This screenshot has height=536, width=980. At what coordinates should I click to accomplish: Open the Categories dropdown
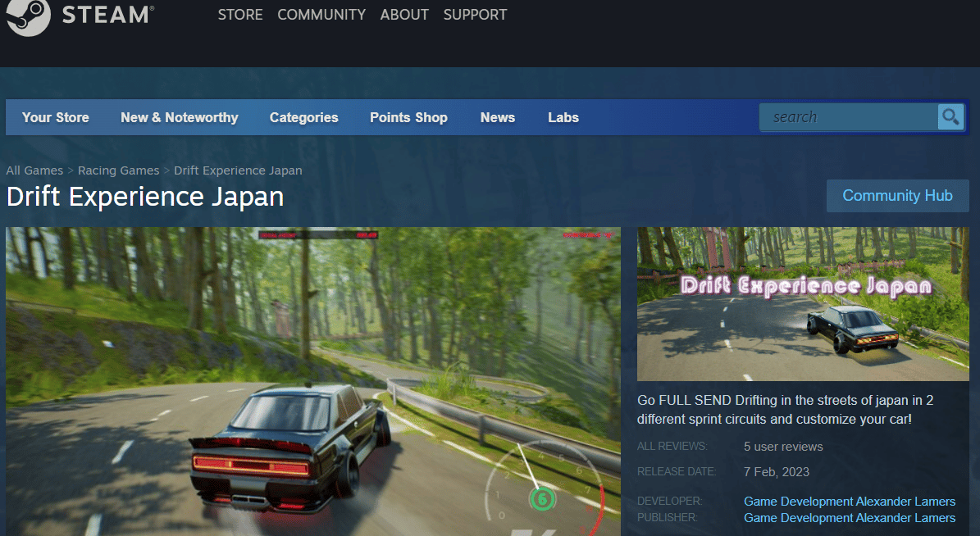[x=303, y=117]
